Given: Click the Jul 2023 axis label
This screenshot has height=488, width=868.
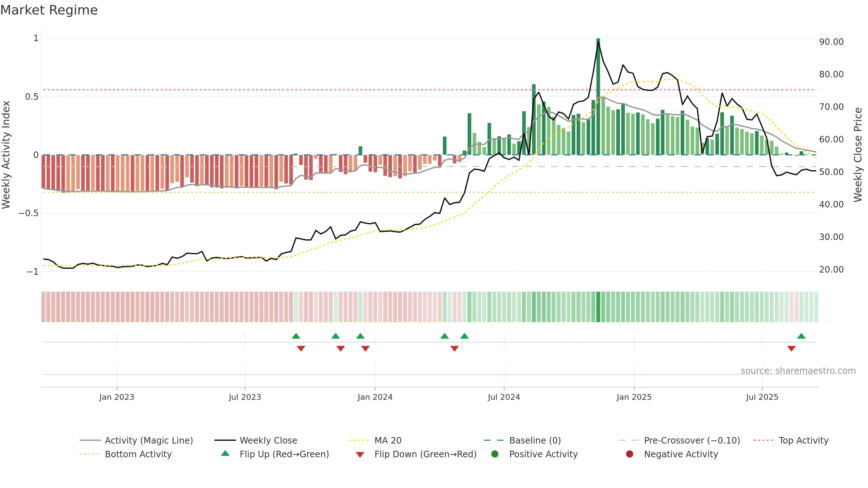Looking at the screenshot, I should tap(245, 397).
